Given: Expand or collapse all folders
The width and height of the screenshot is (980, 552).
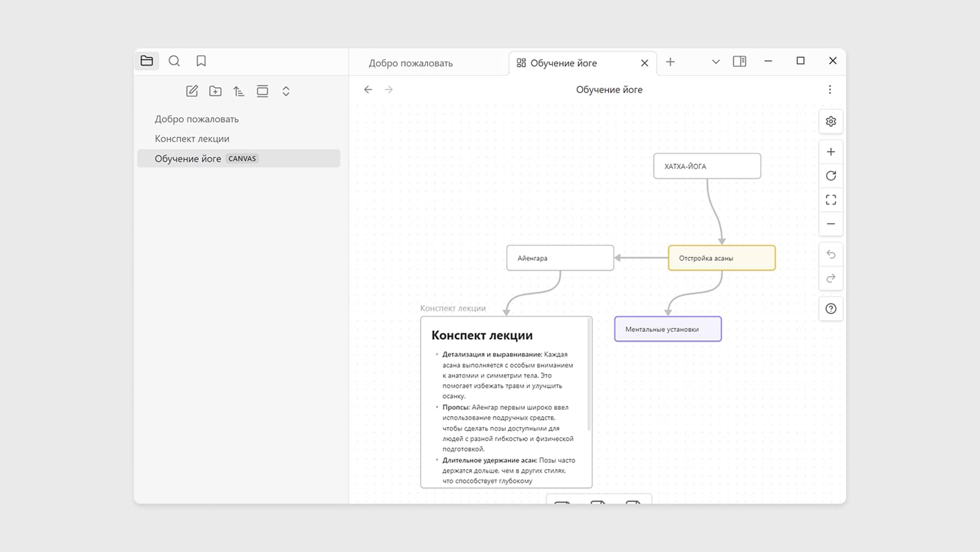Looking at the screenshot, I should point(286,91).
